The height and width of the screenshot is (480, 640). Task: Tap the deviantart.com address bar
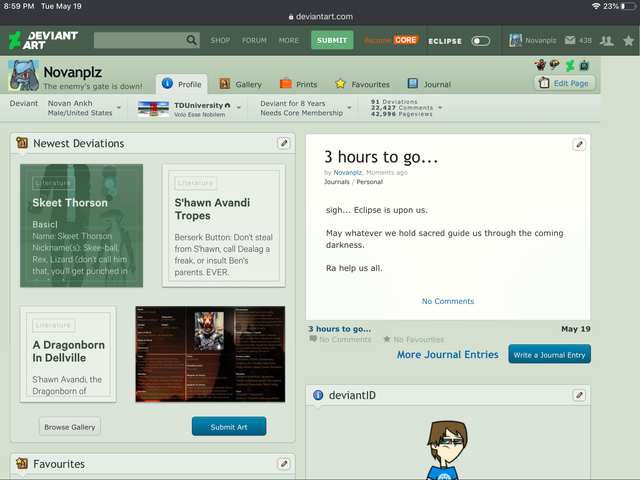pos(320,17)
